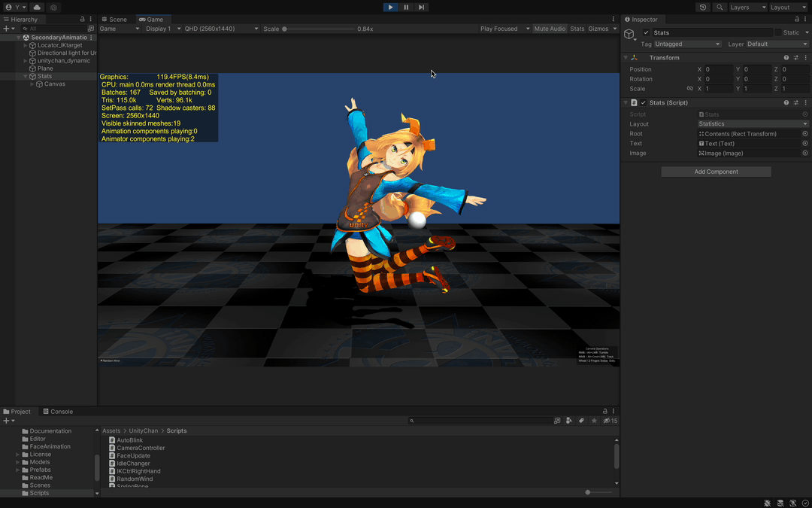Click object picker for Text field
Screen dimensions: 812x508
click(805, 144)
